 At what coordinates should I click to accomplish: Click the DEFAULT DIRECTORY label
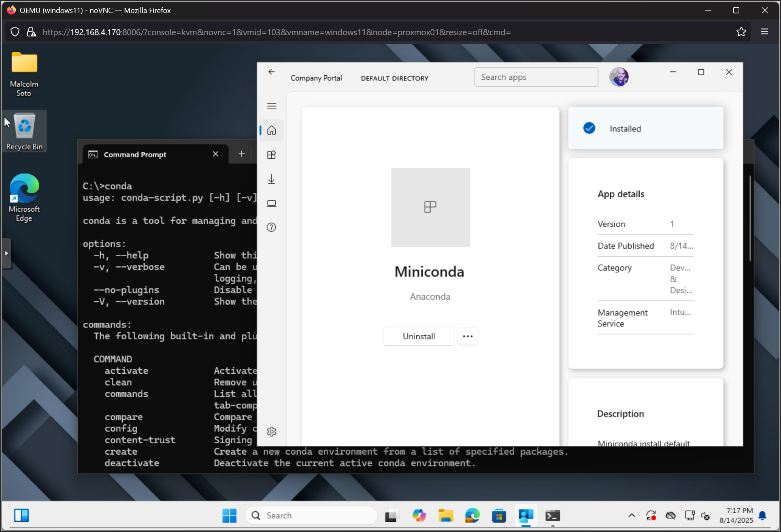coord(394,78)
